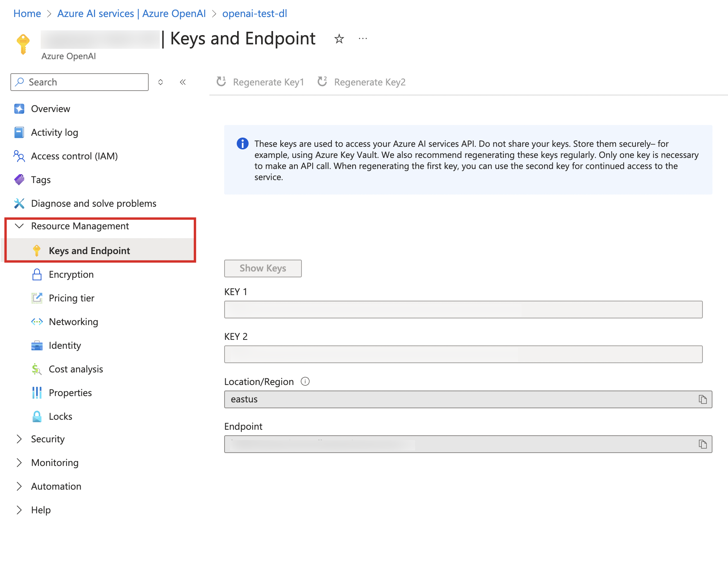Click the Overview icon
The height and width of the screenshot is (571, 728).
(x=19, y=109)
